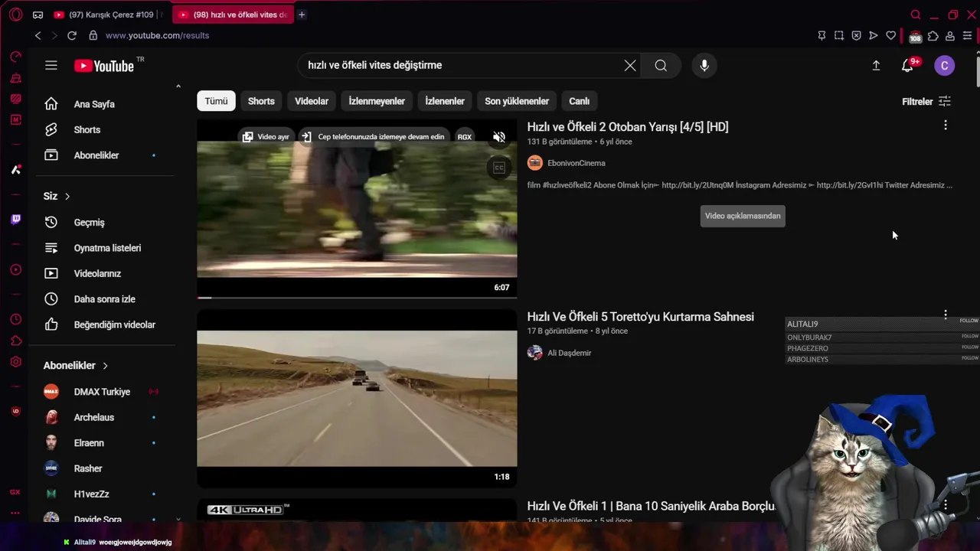Toggle captions CC on the preview
The height and width of the screenshot is (551, 980).
point(499,168)
